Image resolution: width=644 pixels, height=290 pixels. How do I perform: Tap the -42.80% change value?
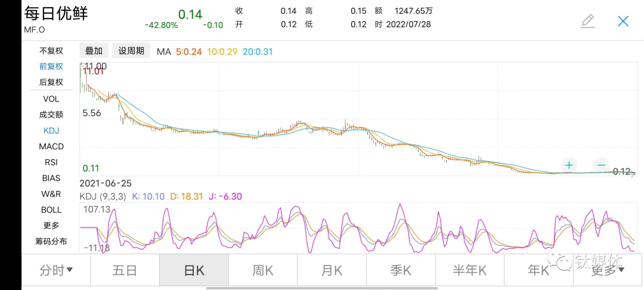click(x=162, y=25)
